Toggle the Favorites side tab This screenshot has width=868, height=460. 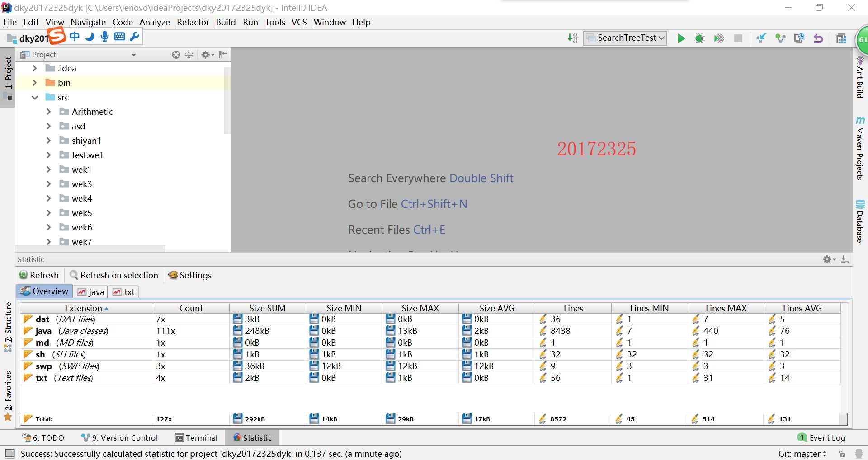point(8,395)
